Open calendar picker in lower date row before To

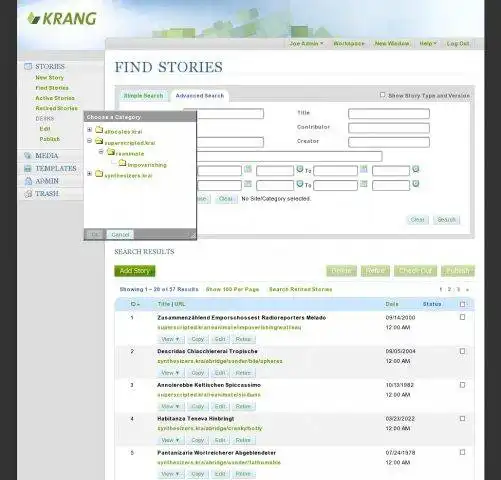[248, 184]
